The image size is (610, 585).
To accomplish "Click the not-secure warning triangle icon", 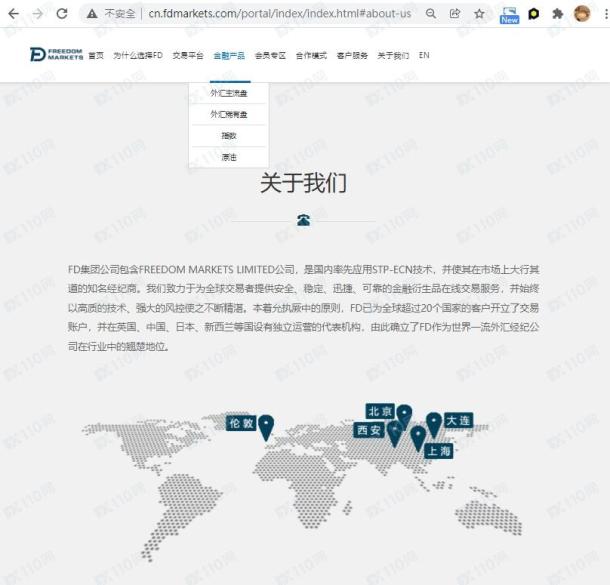I will (x=92, y=14).
